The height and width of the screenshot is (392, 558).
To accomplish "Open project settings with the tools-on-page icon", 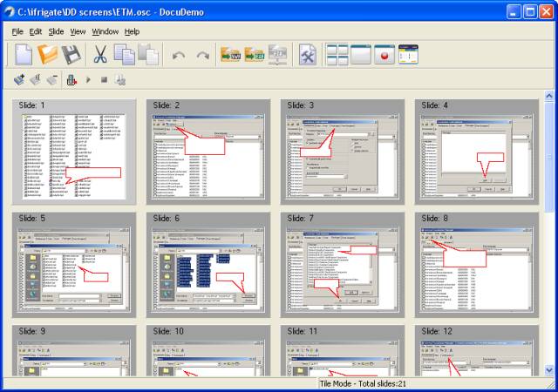I will [308, 55].
